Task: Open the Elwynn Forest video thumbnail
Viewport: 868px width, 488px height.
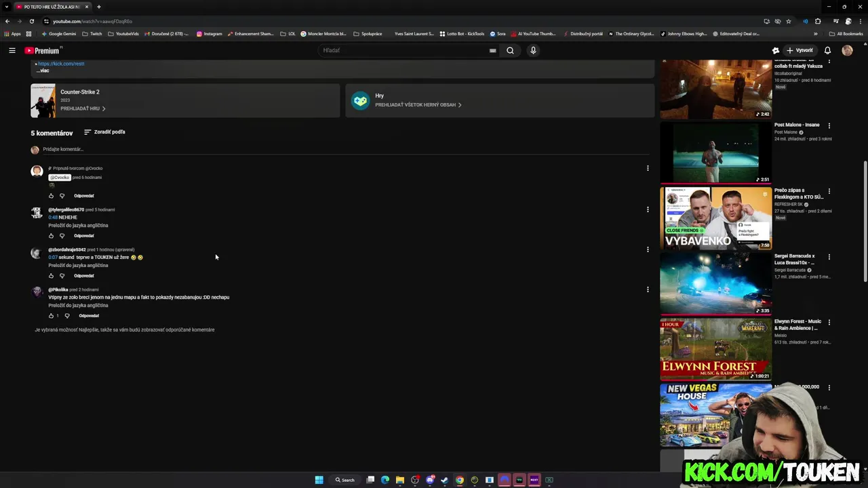Action: point(716,349)
